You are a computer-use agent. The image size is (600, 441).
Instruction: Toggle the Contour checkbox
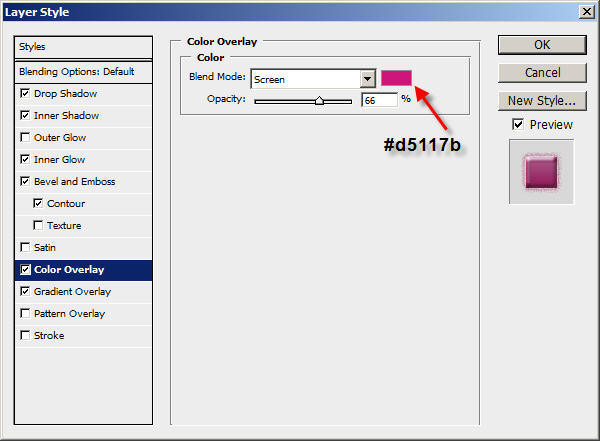click(38, 203)
